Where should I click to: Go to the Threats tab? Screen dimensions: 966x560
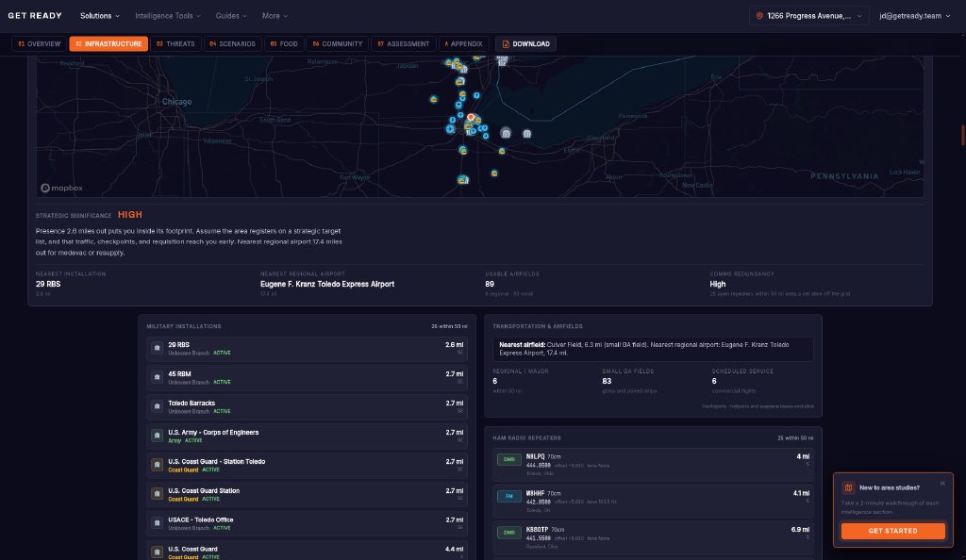pos(175,44)
